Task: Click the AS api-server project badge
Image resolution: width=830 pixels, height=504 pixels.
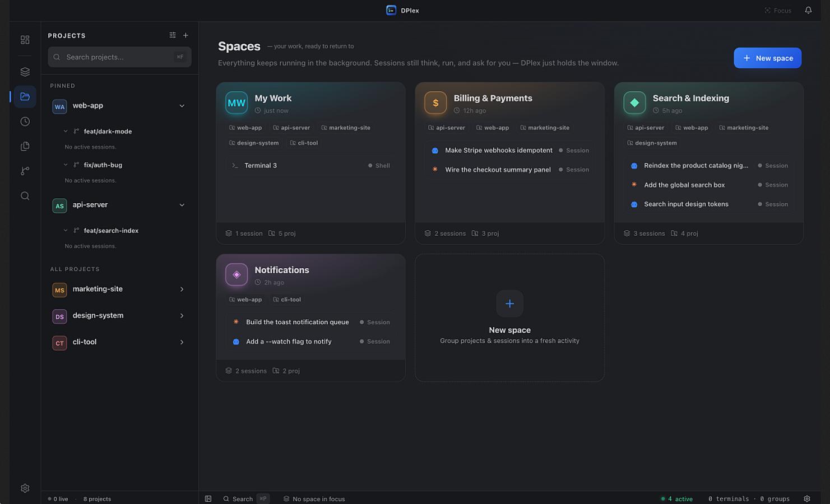Action: pos(59,206)
